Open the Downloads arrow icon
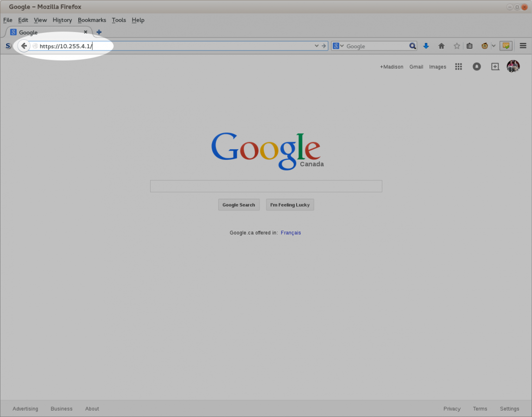The height and width of the screenshot is (417, 532). 426,46
